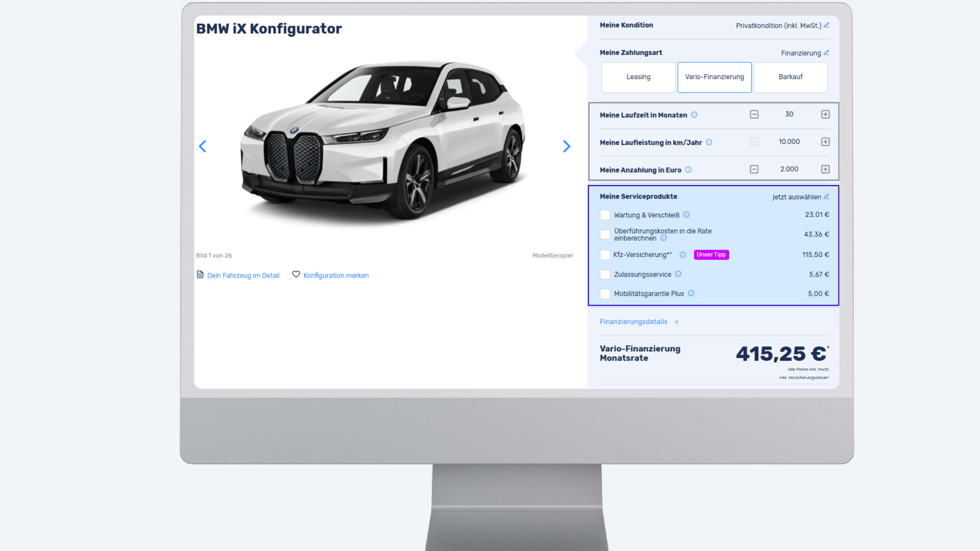The height and width of the screenshot is (551, 980).
Task: Tick the Kfz-Versicherung checkbox
Action: [x=605, y=255]
